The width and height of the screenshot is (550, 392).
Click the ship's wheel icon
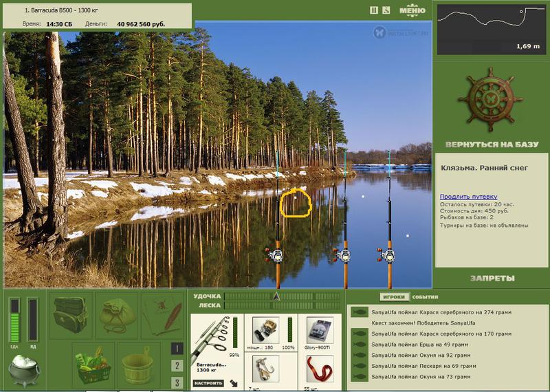point(490,99)
